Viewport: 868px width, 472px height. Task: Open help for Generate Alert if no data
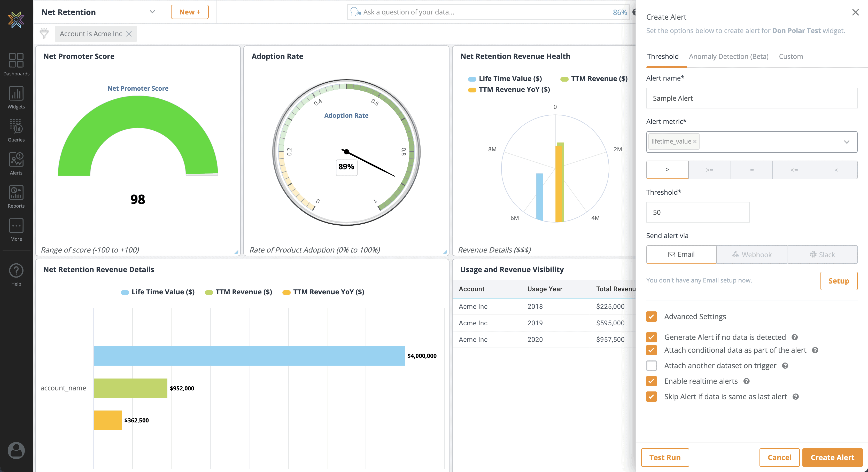coord(795,337)
